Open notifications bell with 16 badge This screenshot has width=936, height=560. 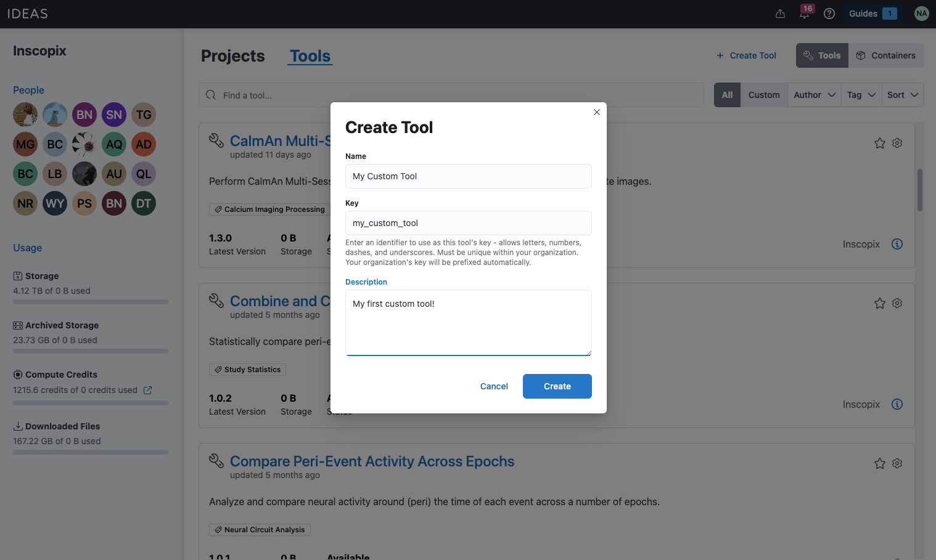pyautogui.click(x=805, y=14)
